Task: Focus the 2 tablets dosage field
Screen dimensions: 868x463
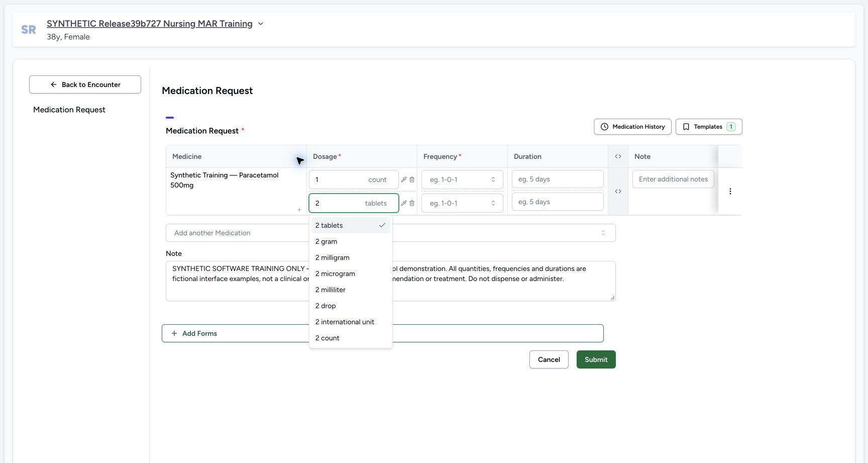Action: (354, 203)
